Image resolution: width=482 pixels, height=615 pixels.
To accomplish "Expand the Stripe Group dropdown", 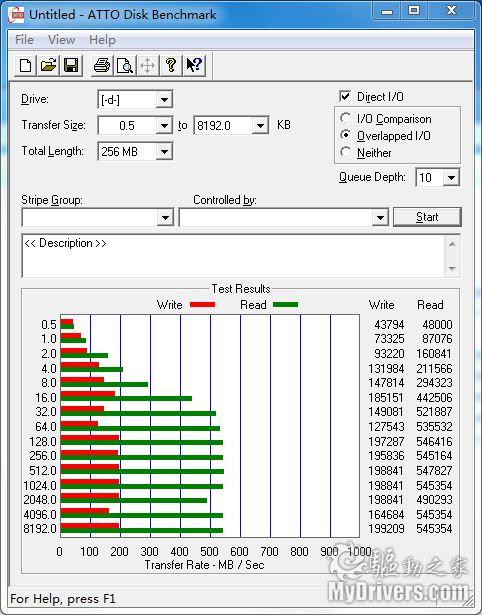I will (165, 217).
